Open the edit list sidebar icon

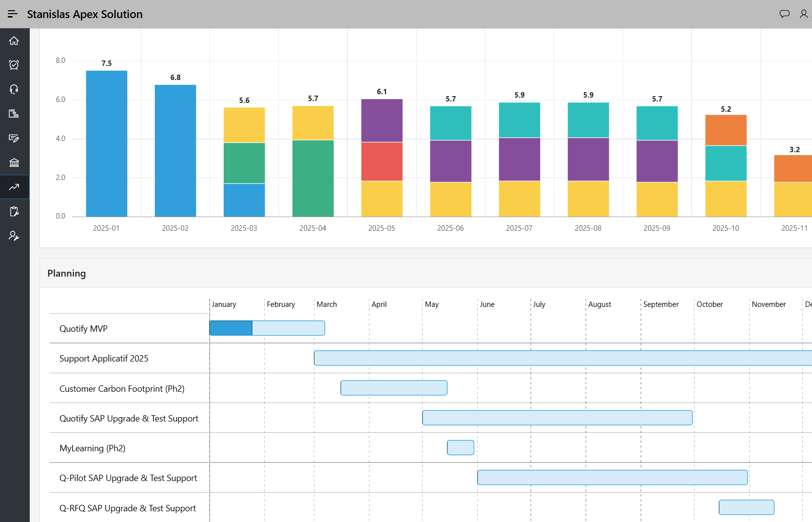pyautogui.click(x=14, y=138)
